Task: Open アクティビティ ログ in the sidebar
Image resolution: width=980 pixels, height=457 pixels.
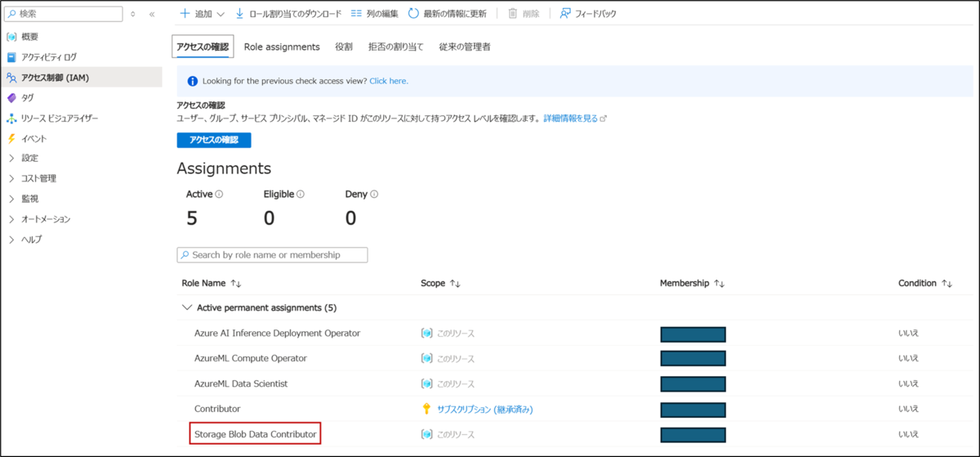Action: [x=49, y=57]
